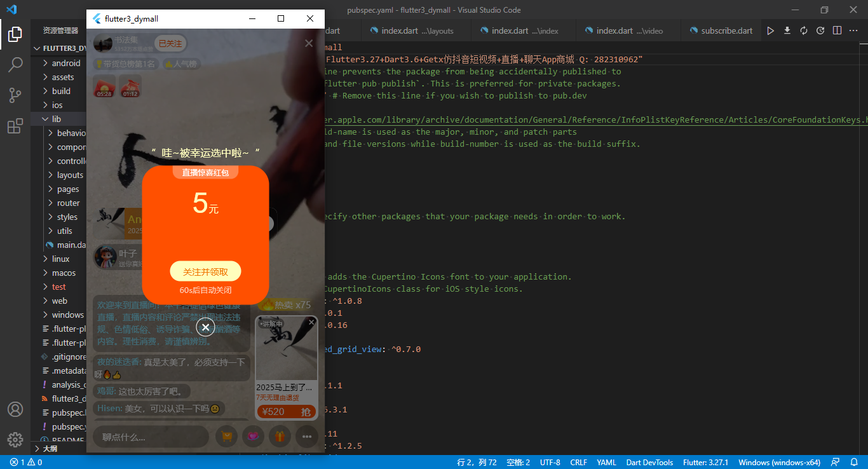
Task: Switch to index.dart ...\layouts tab
Action: point(416,31)
